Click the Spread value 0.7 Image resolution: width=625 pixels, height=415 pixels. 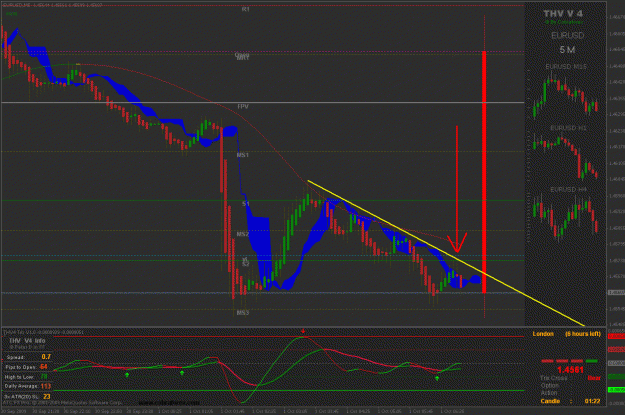click(x=46, y=357)
